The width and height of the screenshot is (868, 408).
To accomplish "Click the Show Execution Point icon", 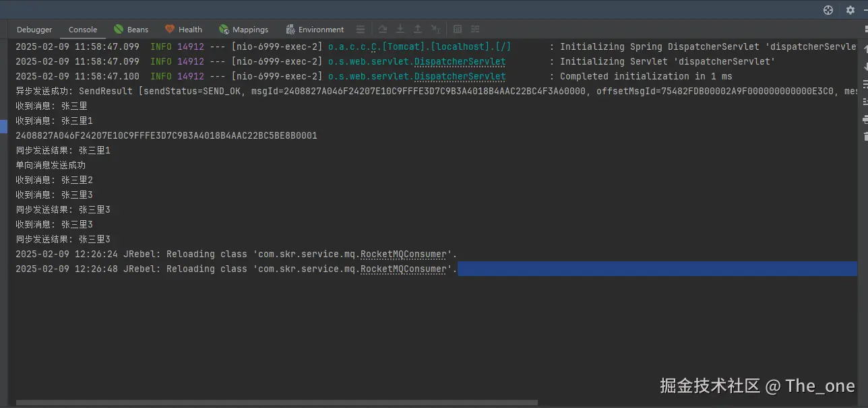I will point(383,30).
